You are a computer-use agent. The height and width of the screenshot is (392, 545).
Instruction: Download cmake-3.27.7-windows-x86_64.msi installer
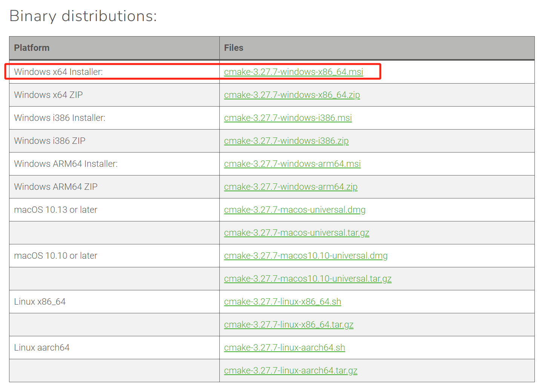click(x=294, y=72)
